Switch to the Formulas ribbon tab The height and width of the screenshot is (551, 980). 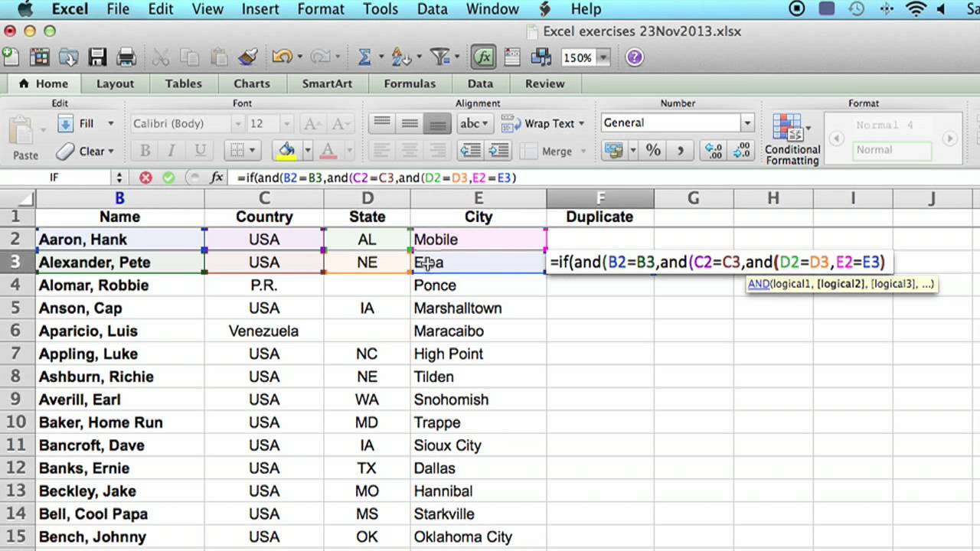click(410, 83)
